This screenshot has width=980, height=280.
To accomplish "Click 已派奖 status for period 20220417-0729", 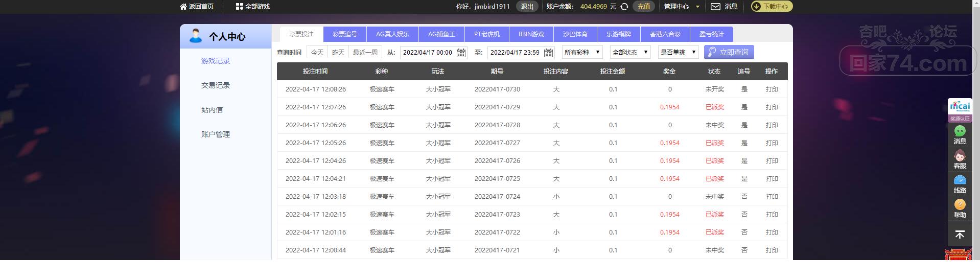I will (714, 107).
